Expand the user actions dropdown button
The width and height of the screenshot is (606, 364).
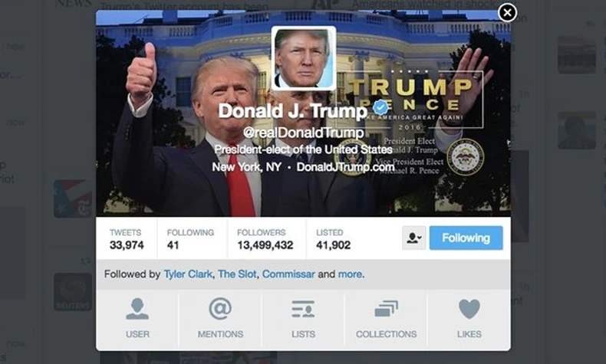[414, 238]
